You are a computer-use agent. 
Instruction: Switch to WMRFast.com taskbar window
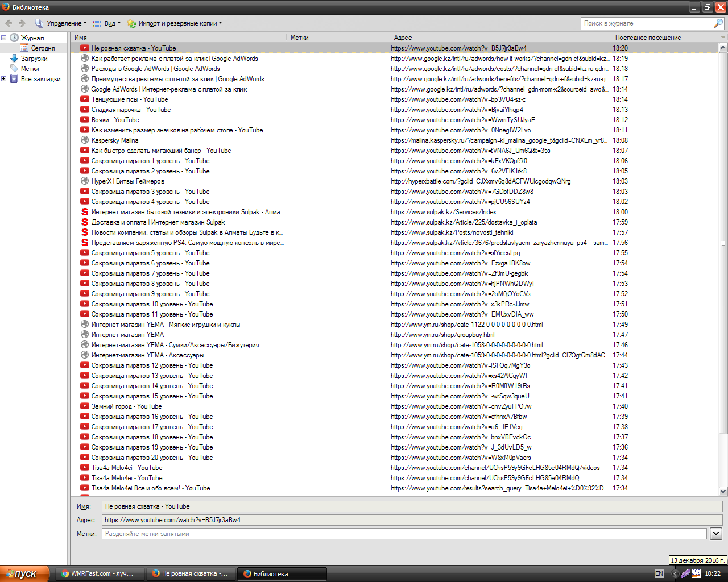tap(100, 574)
